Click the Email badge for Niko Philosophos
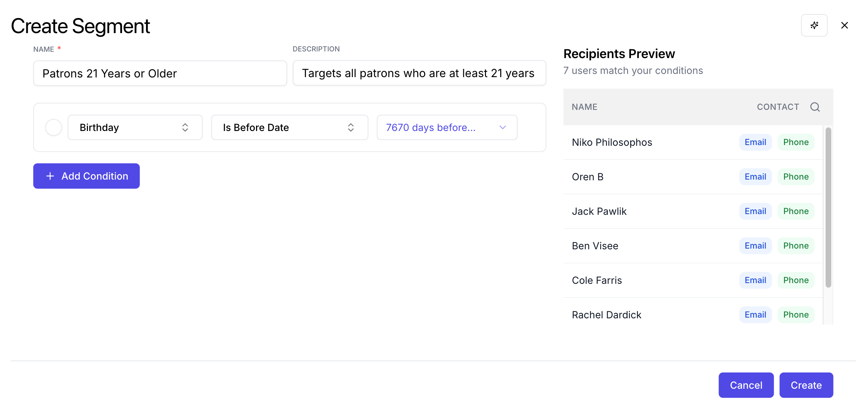The width and height of the screenshot is (868, 419). [755, 142]
